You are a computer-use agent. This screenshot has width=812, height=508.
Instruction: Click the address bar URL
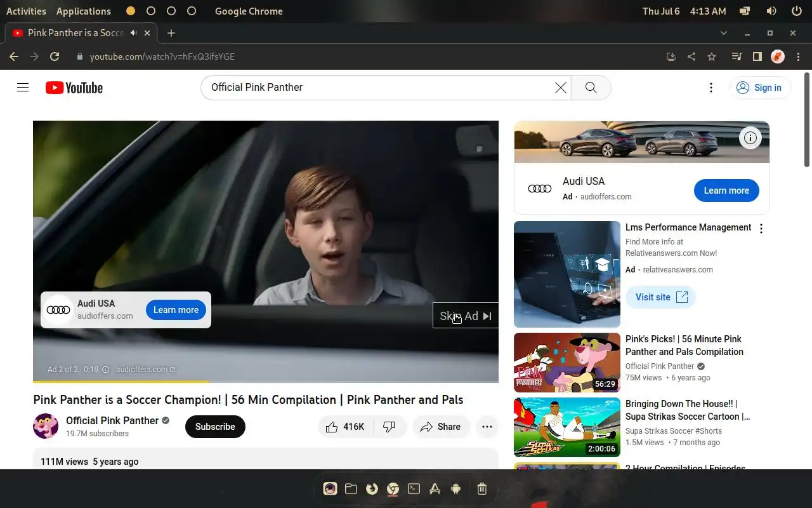click(162, 57)
